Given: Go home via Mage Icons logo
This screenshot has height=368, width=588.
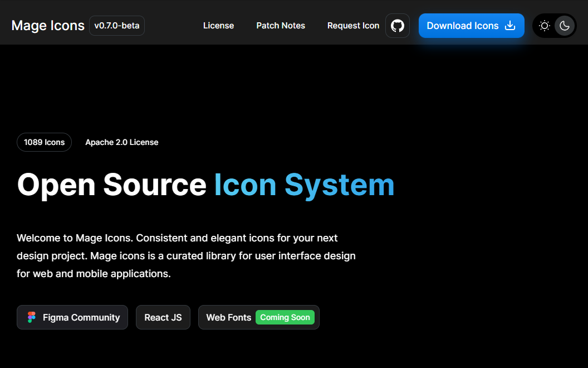Looking at the screenshot, I should click(48, 26).
